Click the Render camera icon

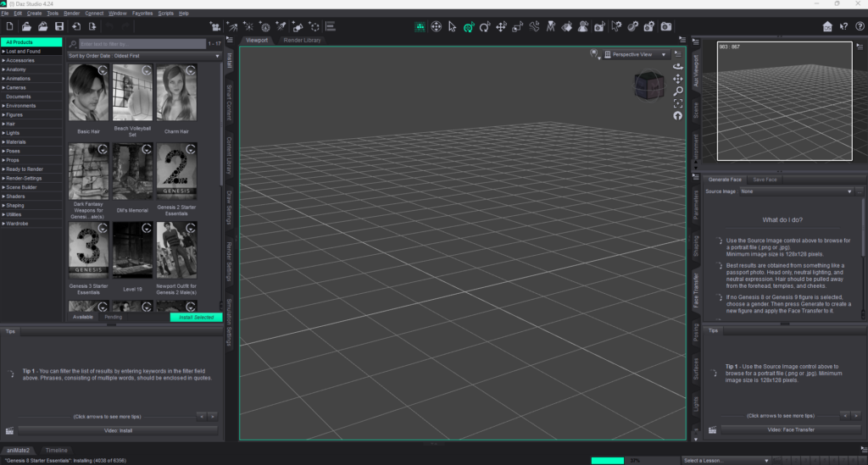(666, 27)
